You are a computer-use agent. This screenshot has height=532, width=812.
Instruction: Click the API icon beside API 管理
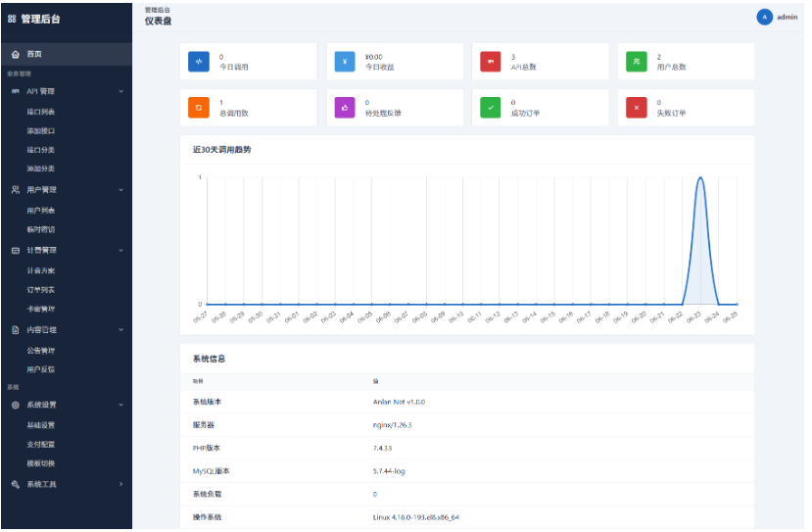(x=16, y=91)
